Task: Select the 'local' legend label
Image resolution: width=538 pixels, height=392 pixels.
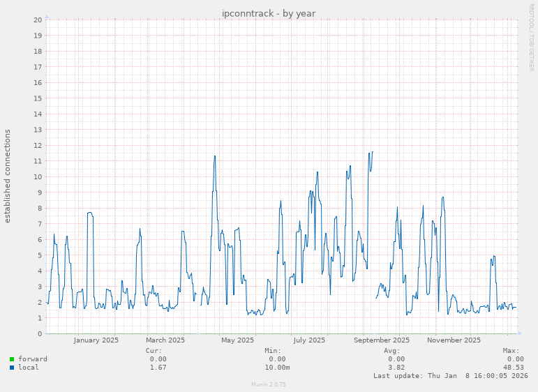Action: [x=29, y=368]
